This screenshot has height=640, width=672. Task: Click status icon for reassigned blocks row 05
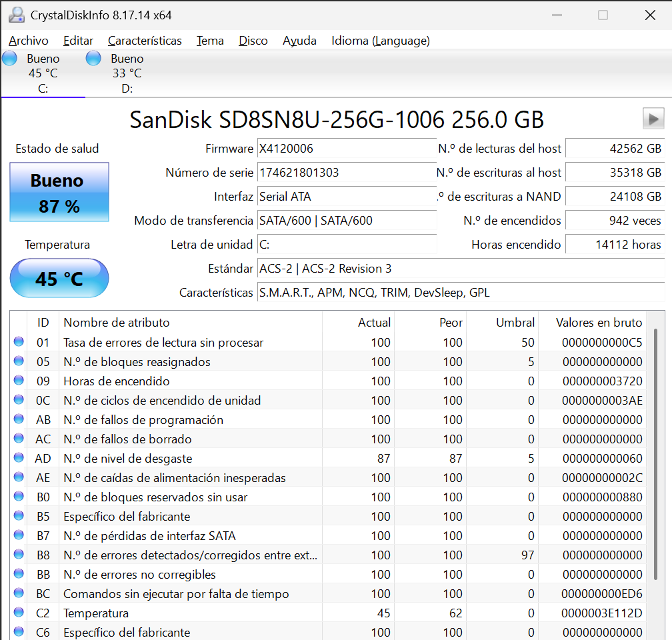click(x=19, y=362)
